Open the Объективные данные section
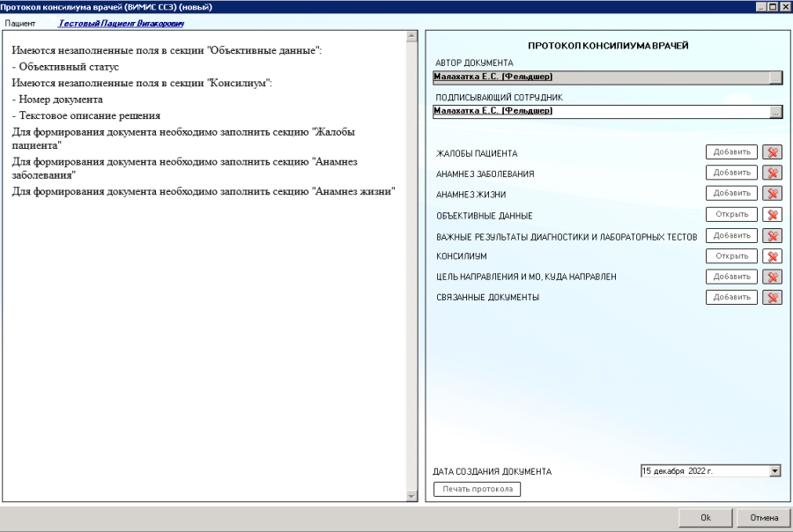This screenshot has height=532, width=793. [x=732, y=214]
